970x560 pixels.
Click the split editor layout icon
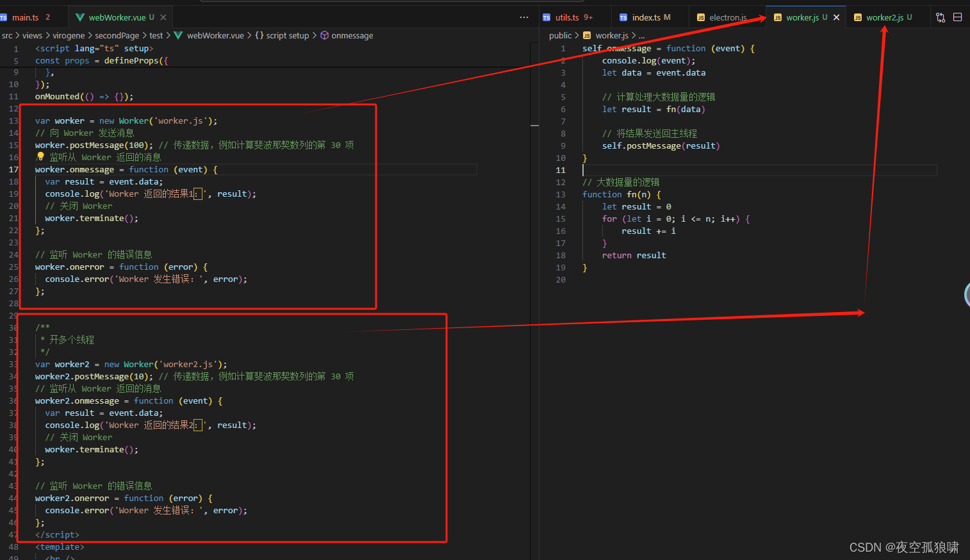click(958, 17)
